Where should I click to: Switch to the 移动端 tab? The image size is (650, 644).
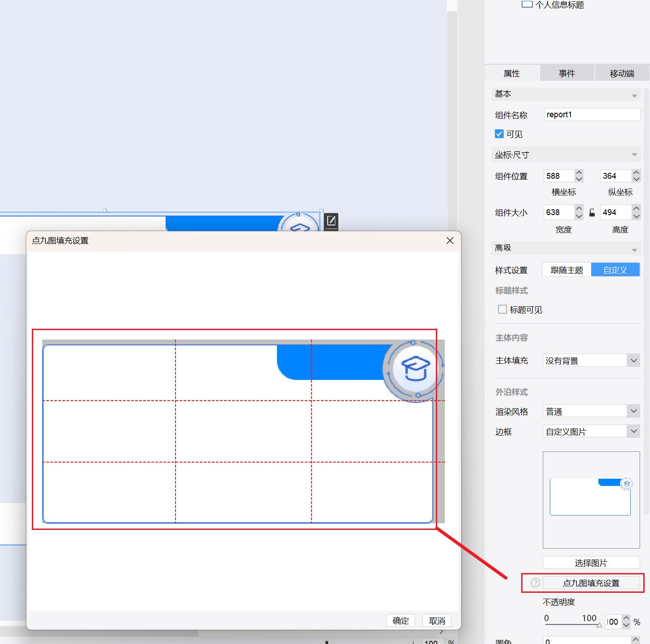pos(622,73)
